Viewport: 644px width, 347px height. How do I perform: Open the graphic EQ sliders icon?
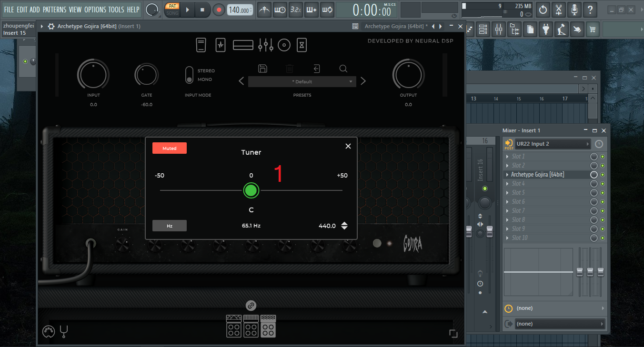[x=266, y=45]
